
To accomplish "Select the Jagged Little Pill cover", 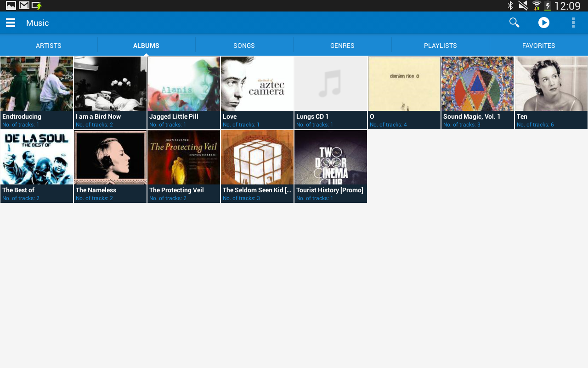I will click(184, 84).
